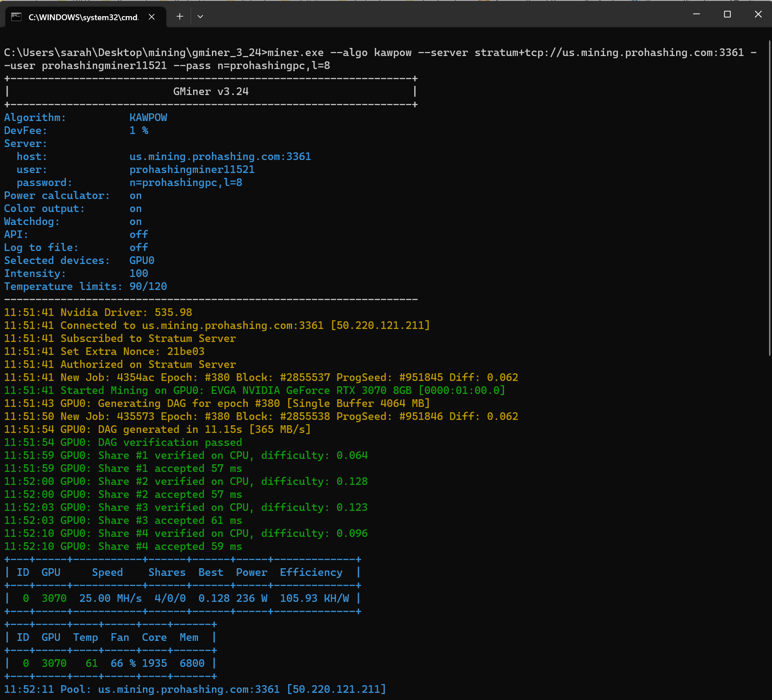Minimize the terminal window

pos(696,14)
